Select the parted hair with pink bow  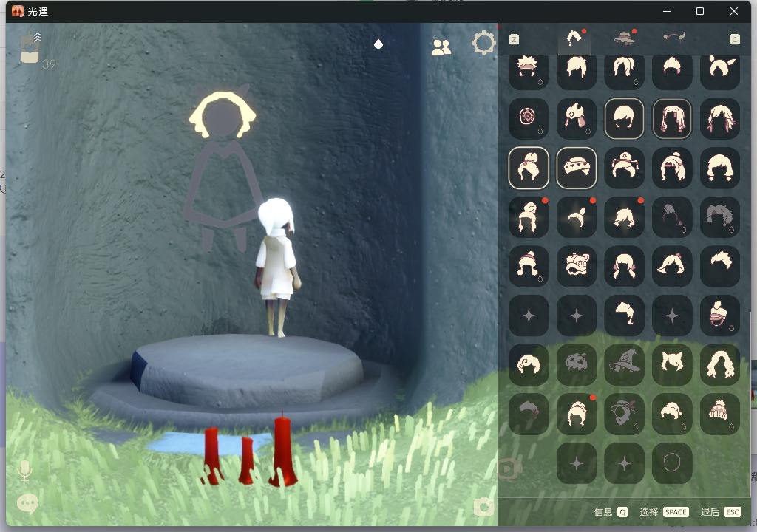tap(672, 266)
